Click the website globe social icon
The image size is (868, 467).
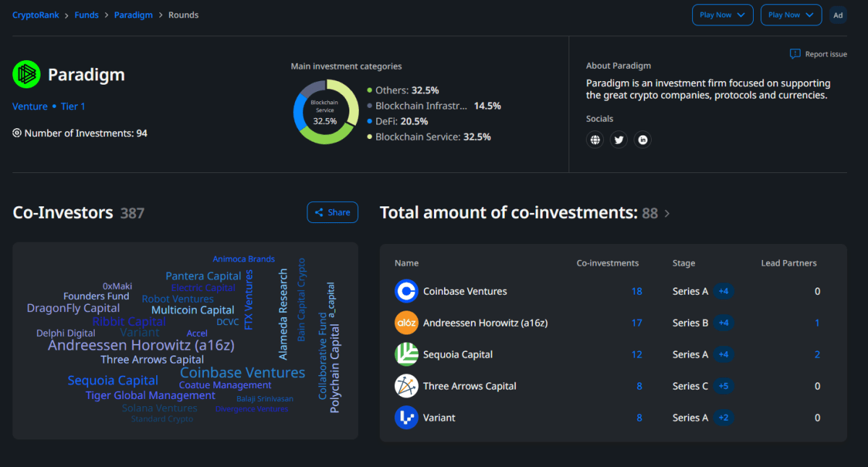click(x=595, y=139)
